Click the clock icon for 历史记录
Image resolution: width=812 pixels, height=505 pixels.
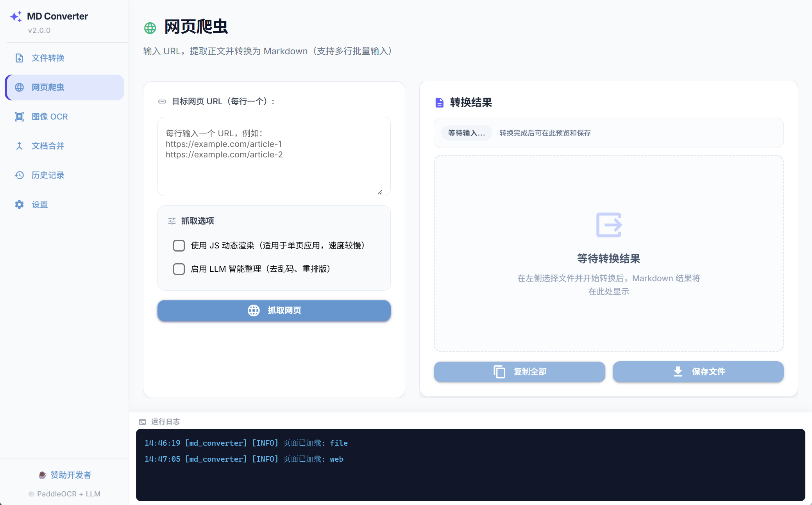19,175
